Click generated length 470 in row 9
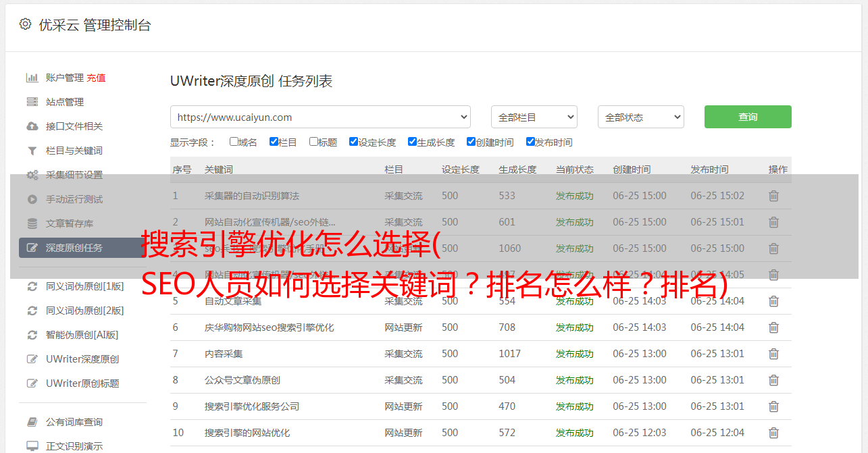 pyautogui.click(x=507, y=406)
